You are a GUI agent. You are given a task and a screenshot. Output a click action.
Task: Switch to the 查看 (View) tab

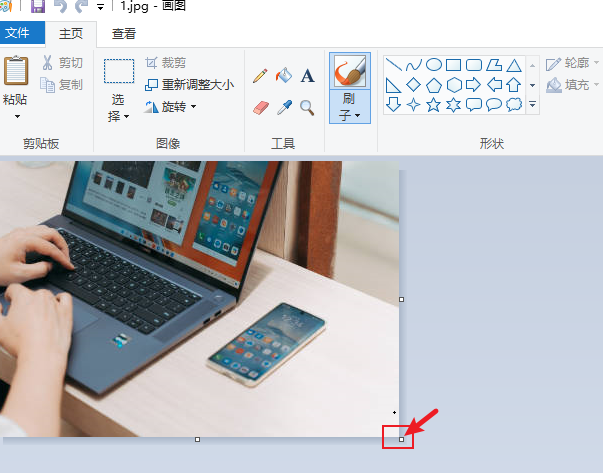pos(124,33)
